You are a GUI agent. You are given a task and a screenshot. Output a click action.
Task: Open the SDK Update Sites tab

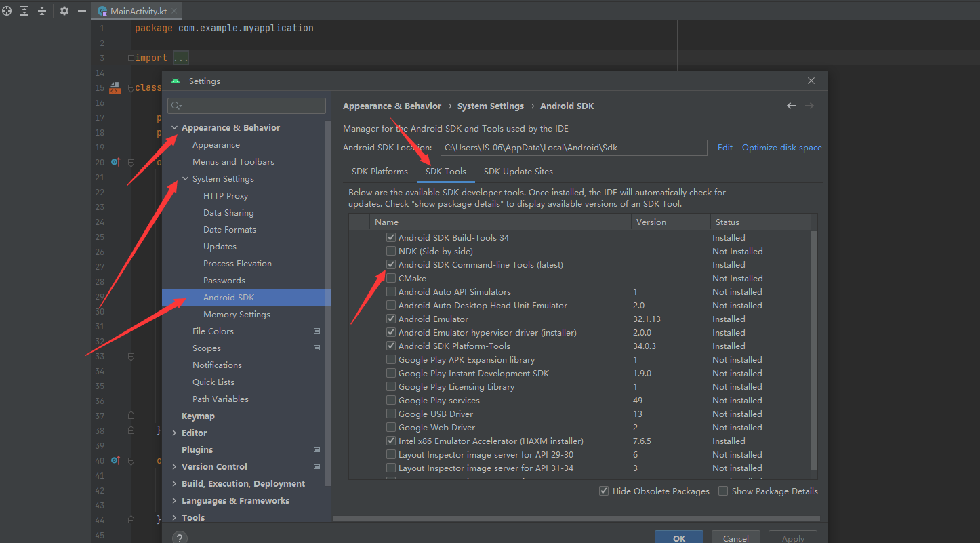(518, 171)
